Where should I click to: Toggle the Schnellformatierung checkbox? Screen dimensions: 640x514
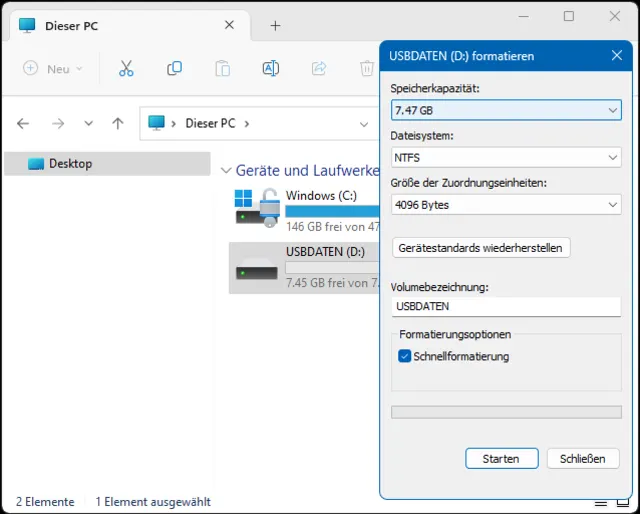405,356
